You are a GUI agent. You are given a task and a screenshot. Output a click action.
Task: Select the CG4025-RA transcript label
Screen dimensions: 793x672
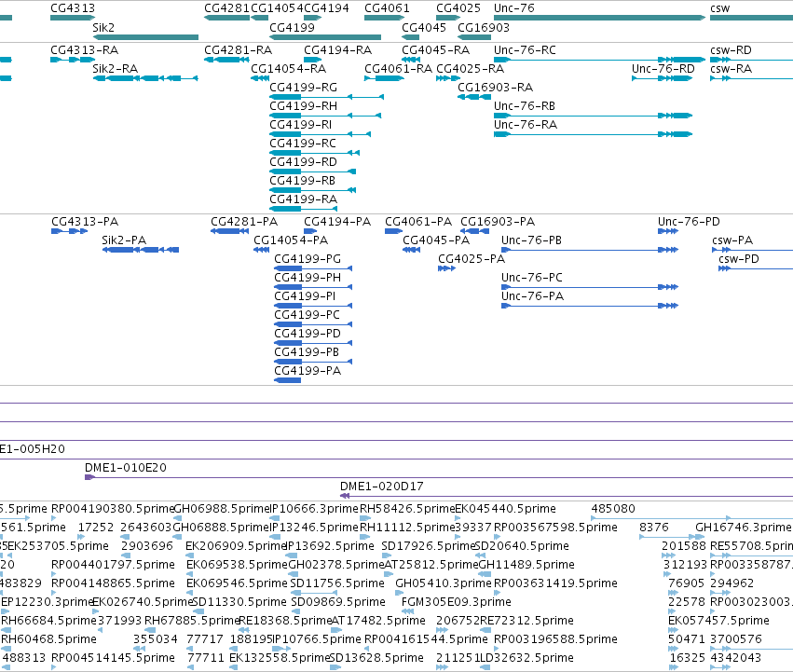[x=471, y=68]
